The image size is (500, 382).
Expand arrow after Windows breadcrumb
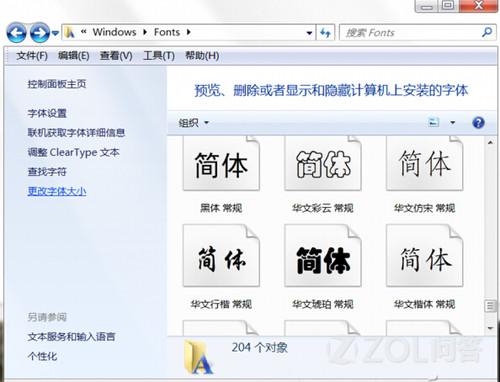pos(145,32)
